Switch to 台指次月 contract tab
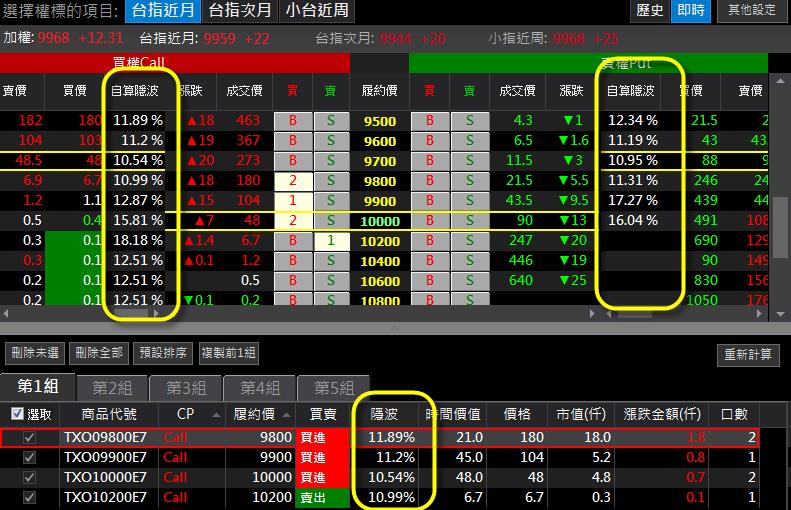 (238, 11)
